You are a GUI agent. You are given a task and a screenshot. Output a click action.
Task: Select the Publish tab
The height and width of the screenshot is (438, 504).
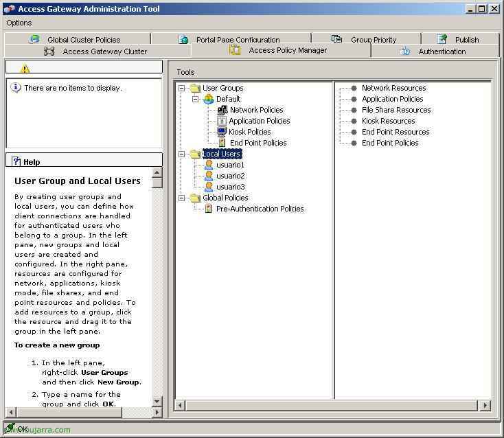460,39
